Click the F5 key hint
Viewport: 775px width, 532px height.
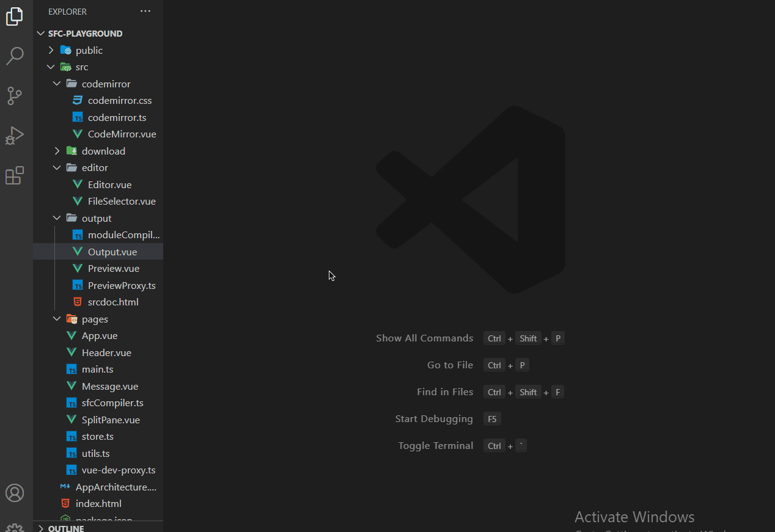click(x=492, y=419)
